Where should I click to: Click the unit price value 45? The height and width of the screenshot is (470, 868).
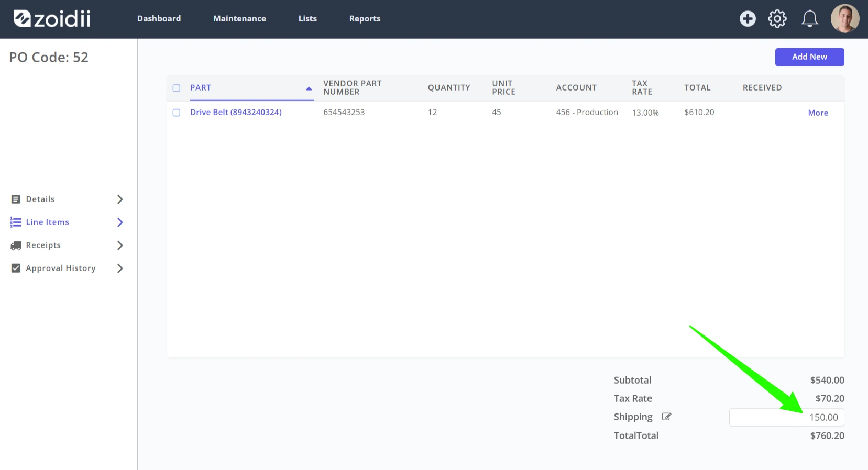point(497,112)
